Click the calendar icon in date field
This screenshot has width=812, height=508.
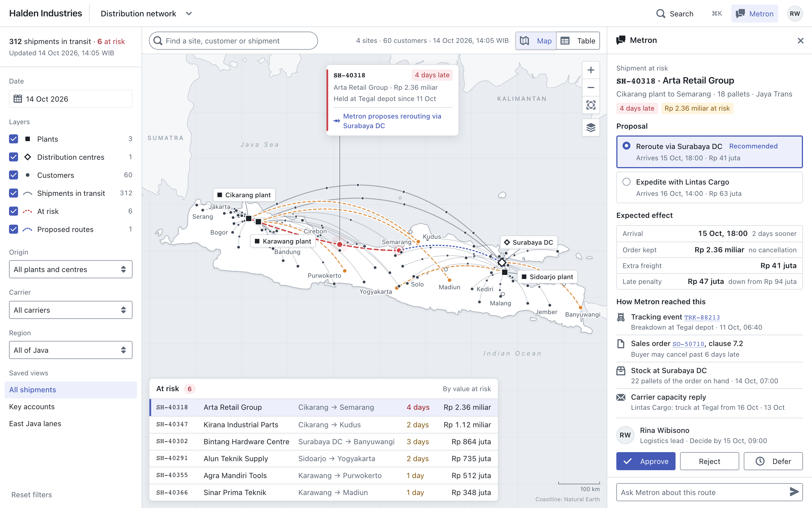click(18, 99)
